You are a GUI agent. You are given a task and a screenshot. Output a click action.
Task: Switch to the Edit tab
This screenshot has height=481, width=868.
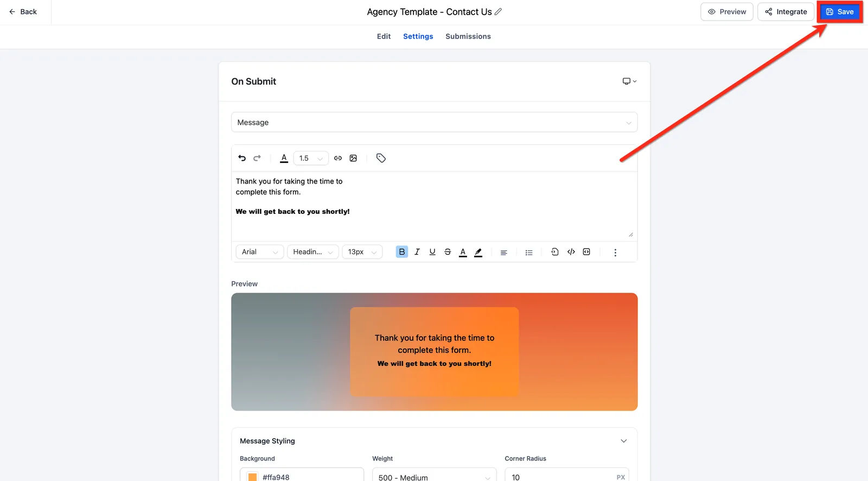click(x=384, y=36)
